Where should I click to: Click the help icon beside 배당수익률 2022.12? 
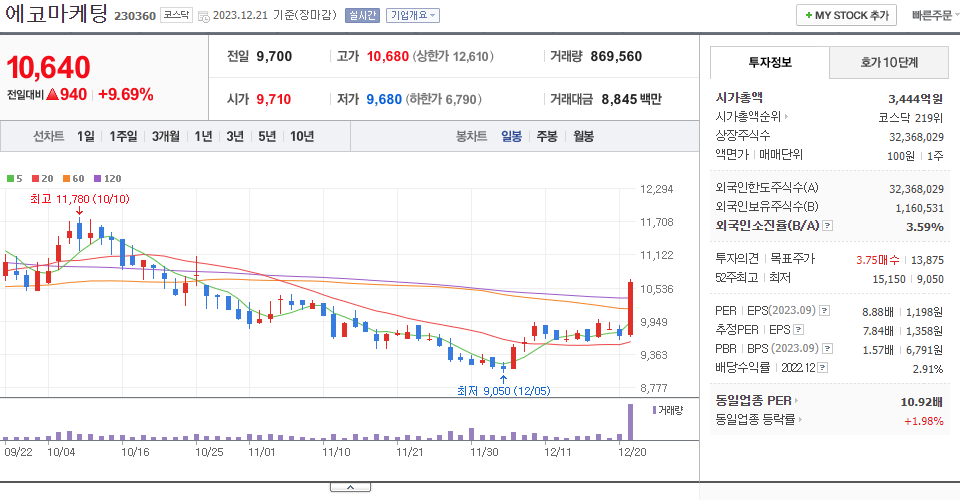coord(823,368)
